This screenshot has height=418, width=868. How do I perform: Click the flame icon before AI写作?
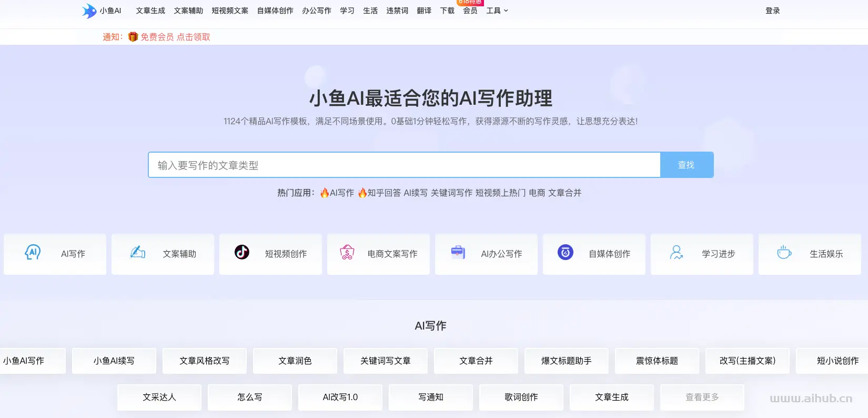tap(325, 193)
